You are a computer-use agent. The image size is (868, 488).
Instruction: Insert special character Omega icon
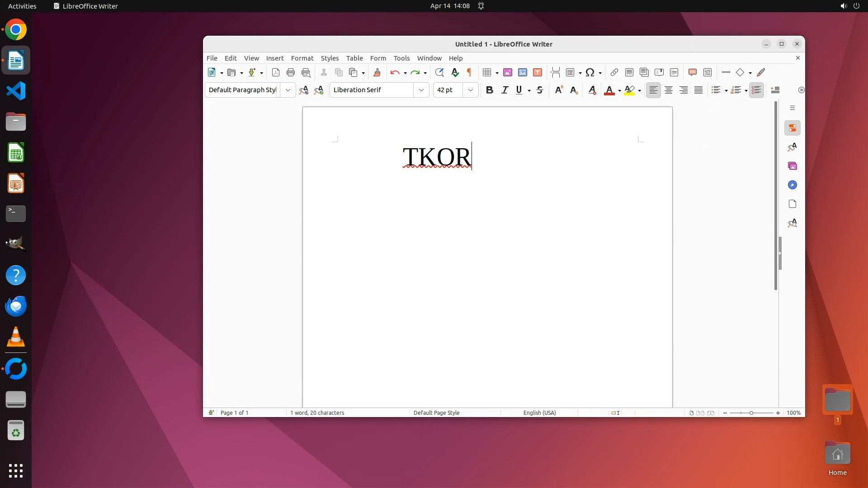click(x=590, y=72)
